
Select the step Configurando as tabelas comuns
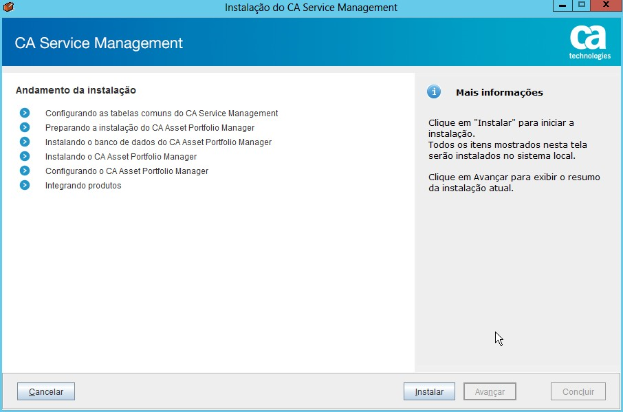tap(161, 113)
